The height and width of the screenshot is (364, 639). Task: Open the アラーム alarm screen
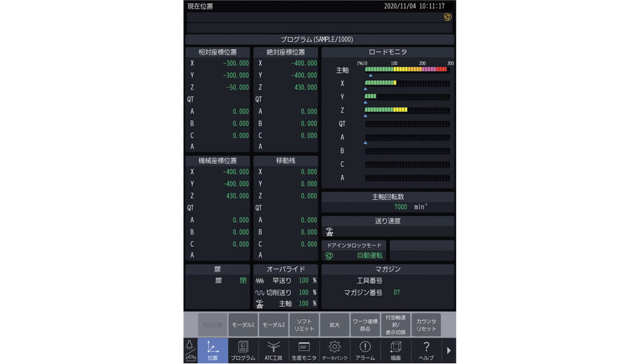pyautogui.click(x=365, y=350)
